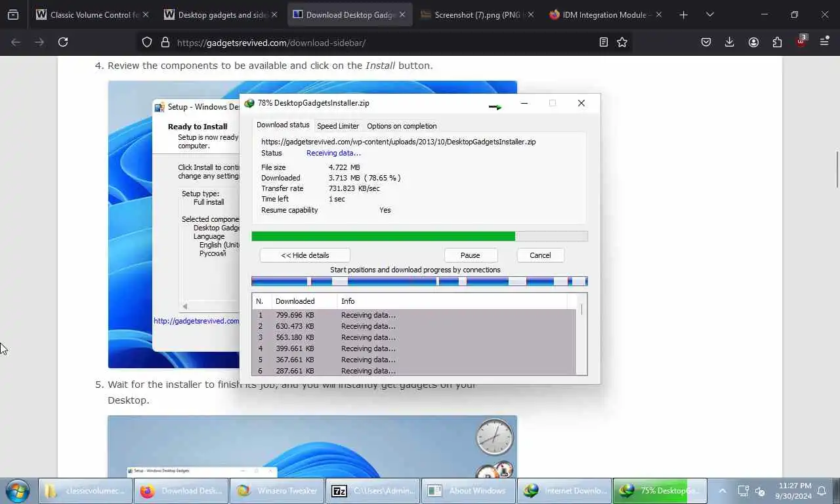840x504 pixels.
Task: Bookmark this page with star icon
Action: [622, 42]
